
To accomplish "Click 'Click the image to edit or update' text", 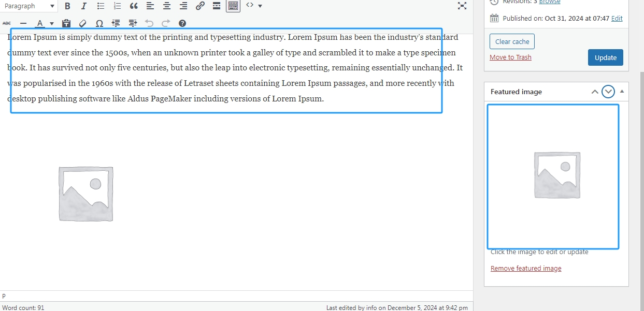I will click(539, 252).
